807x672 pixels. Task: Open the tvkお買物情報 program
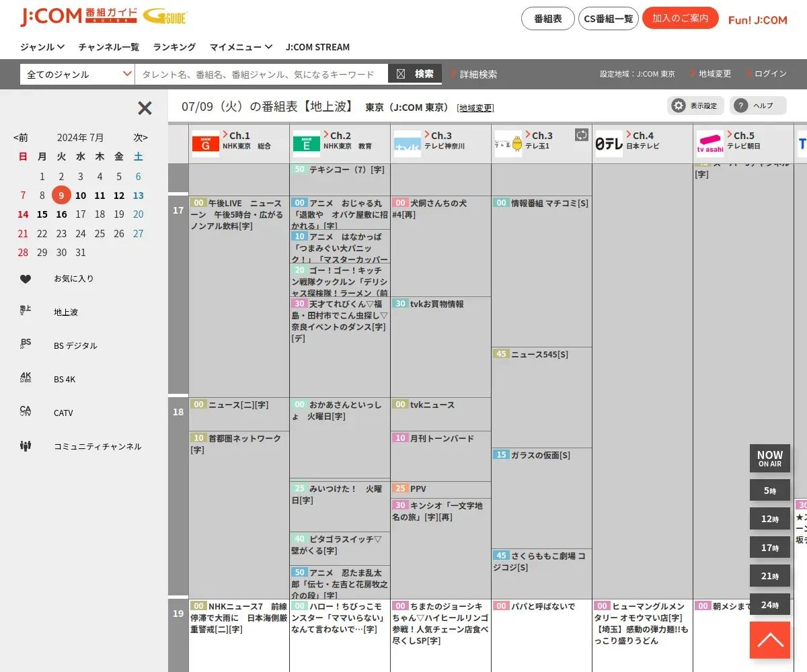click(440, 347)
